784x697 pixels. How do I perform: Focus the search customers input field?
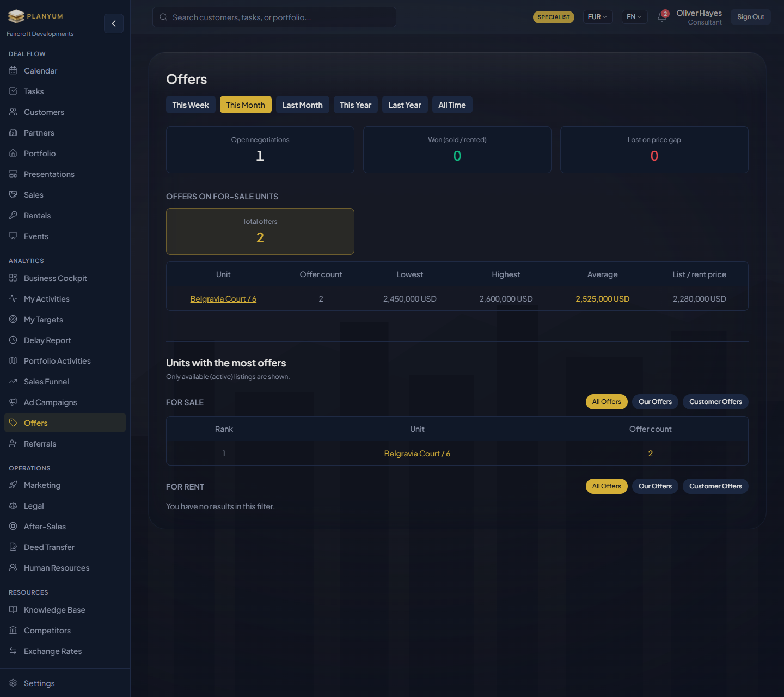(x=274, y=17)
